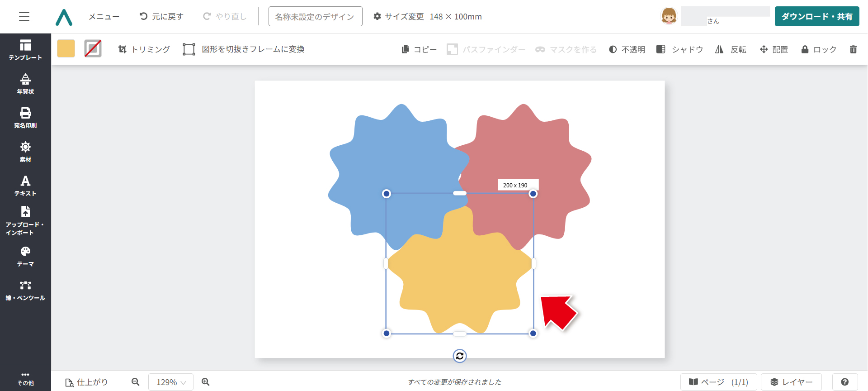Toggle the stroke none outline swatch
Screen dimensions: 868x391
(93, 48)
